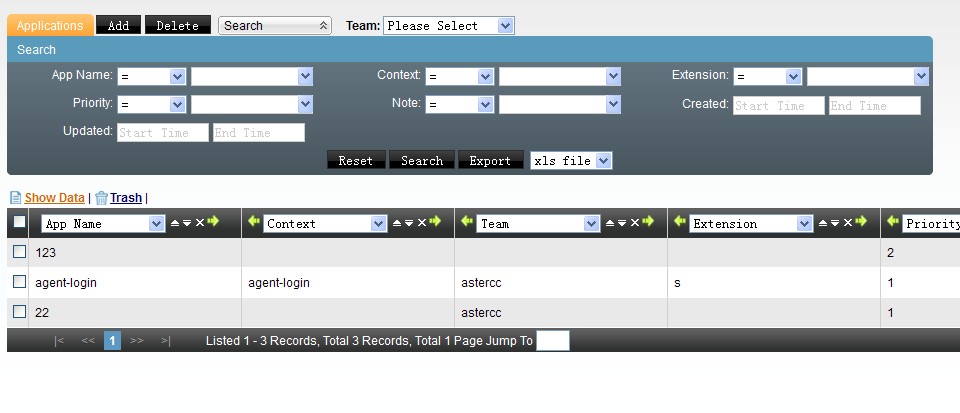Image resolution: width=960 pixels, height=413 pixels.
Task: Click the Jump To page input box
Action: (x=553, y=341)
